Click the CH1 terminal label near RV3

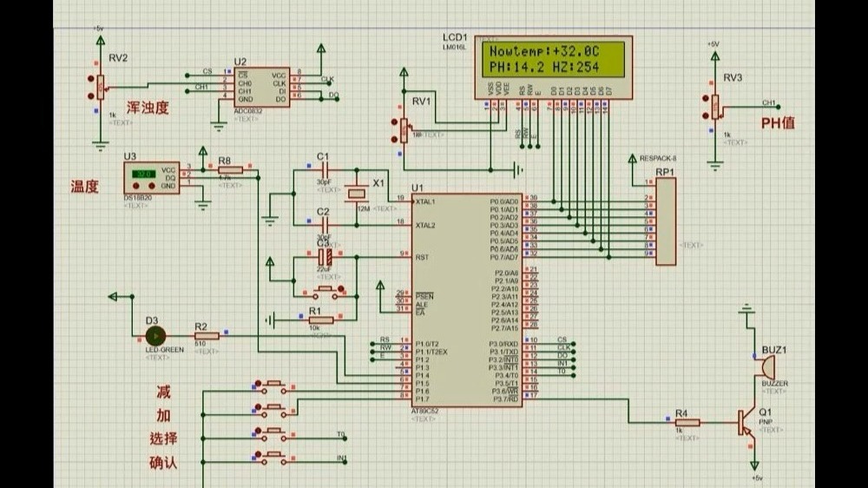[x=769, y=102]
